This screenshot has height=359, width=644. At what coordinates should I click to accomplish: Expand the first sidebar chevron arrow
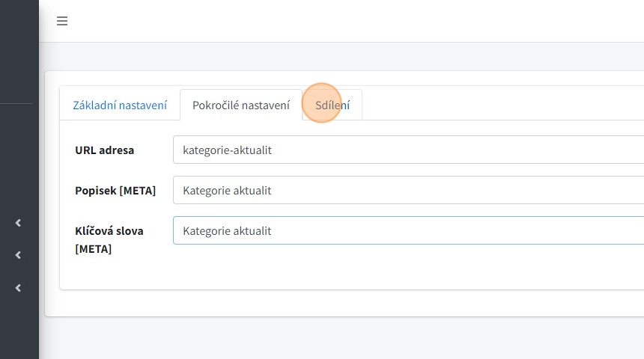pyautogui.click(x=18, y=223)
